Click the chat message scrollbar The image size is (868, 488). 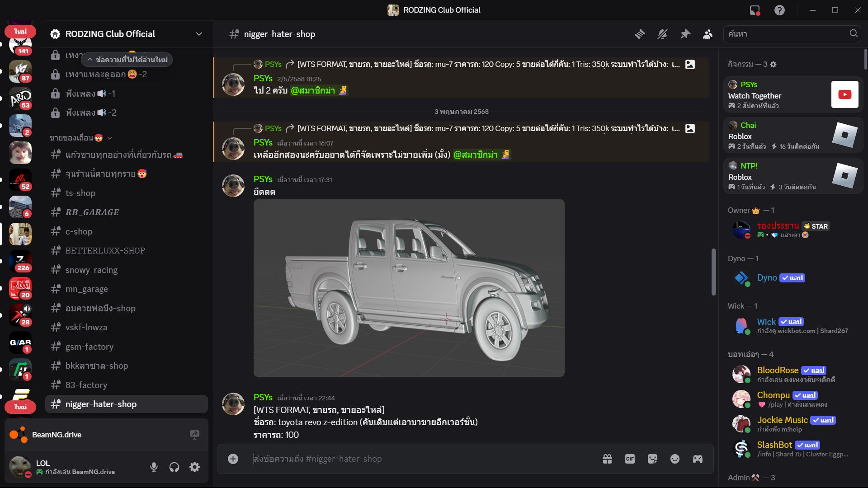pyautogui.click(x=714, y=272)
